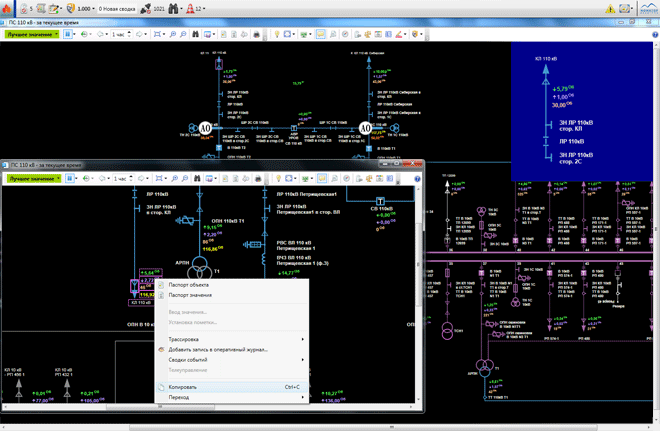Click the light bulb icon in front window toolbar
The image size is (660, 431).
click(278, 178)
